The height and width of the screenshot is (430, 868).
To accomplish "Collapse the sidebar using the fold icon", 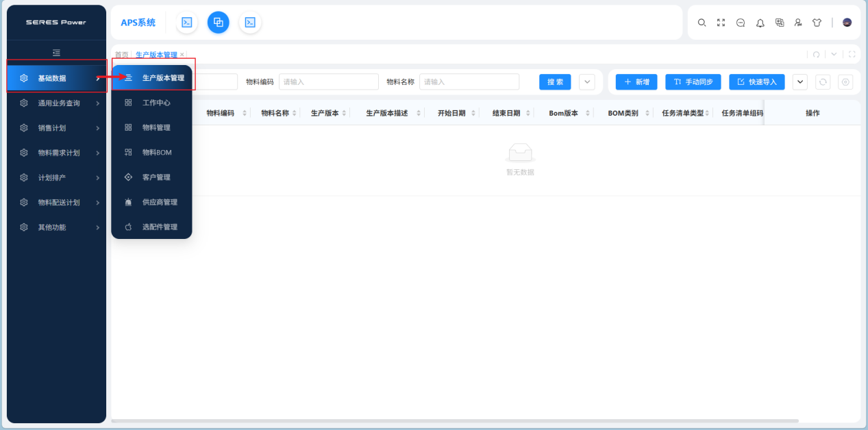I will pyautogui.click(x=57, y=53).
